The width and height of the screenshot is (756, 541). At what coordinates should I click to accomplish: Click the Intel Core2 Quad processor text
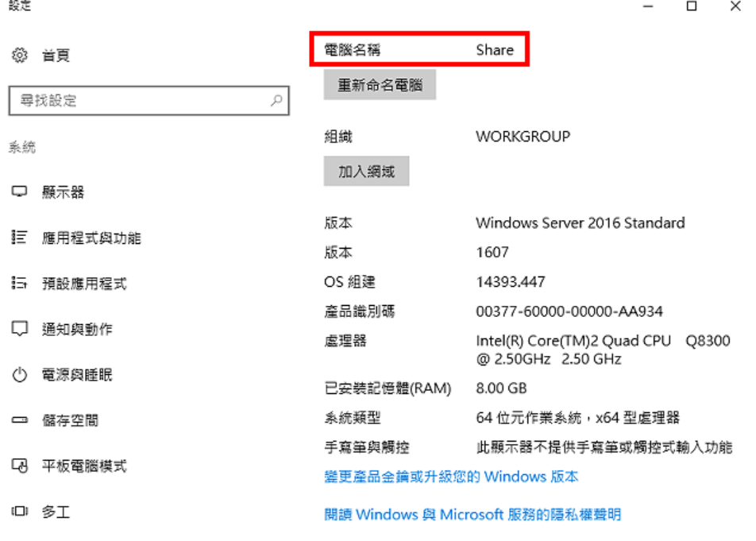tap(604, 350)
